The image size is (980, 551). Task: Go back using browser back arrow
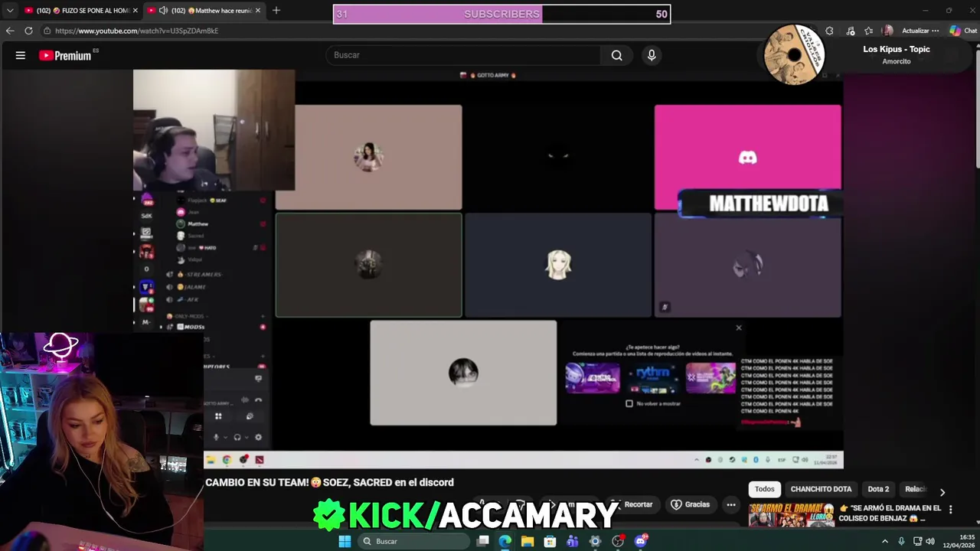[9, 31]
